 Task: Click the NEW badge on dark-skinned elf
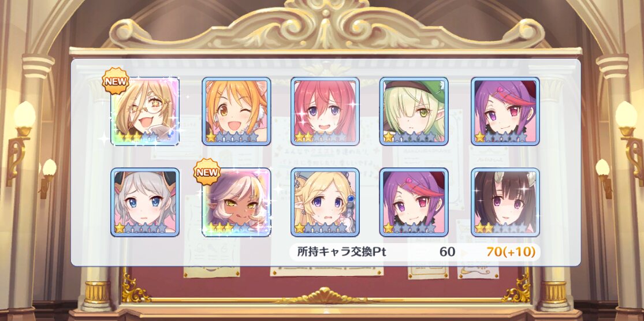click(x=207, y=172)
